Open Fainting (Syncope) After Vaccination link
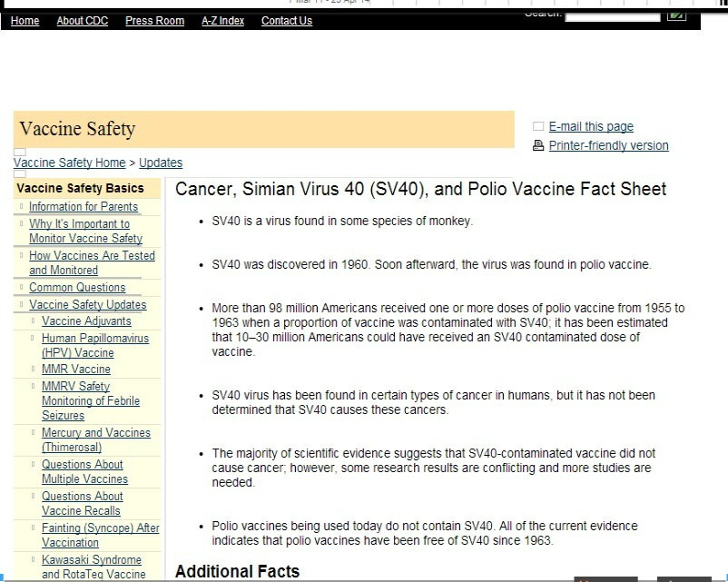The width and height of the screenshot is (728, 582). click(100, 535)
